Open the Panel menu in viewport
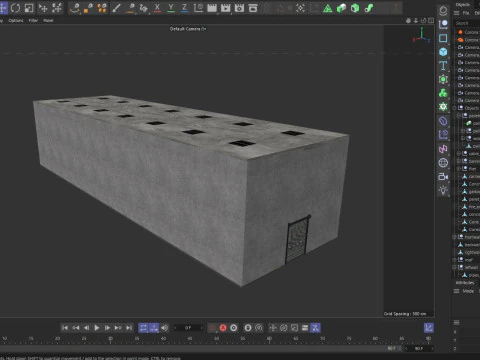 coord(48,21)
